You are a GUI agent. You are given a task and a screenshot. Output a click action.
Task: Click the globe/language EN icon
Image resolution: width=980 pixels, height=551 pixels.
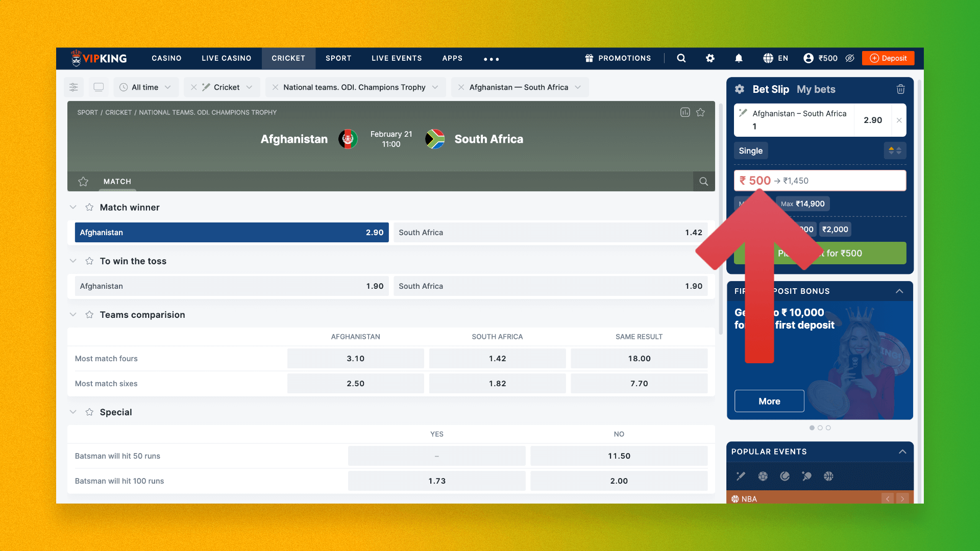pyautogui.click(x=775, y=59)
